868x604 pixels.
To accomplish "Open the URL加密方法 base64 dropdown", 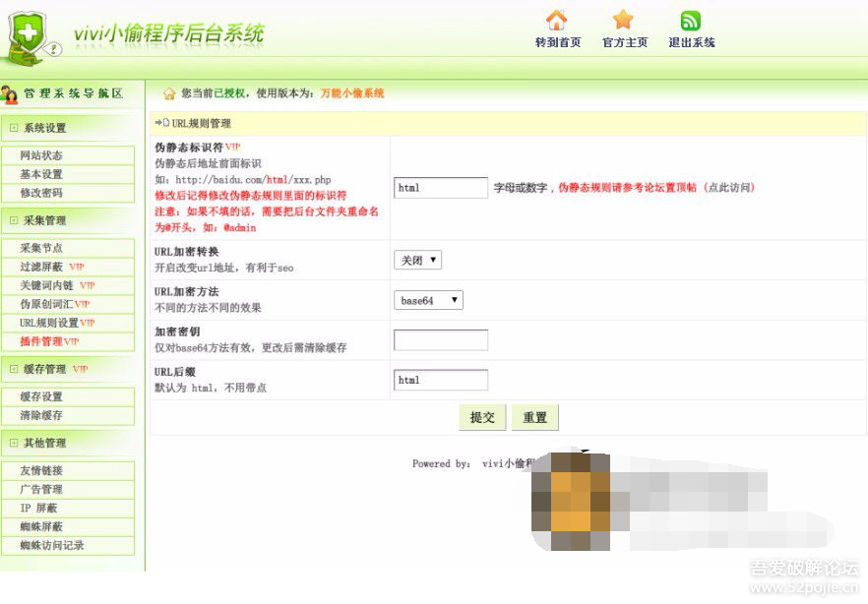I will tap(428, 300).
